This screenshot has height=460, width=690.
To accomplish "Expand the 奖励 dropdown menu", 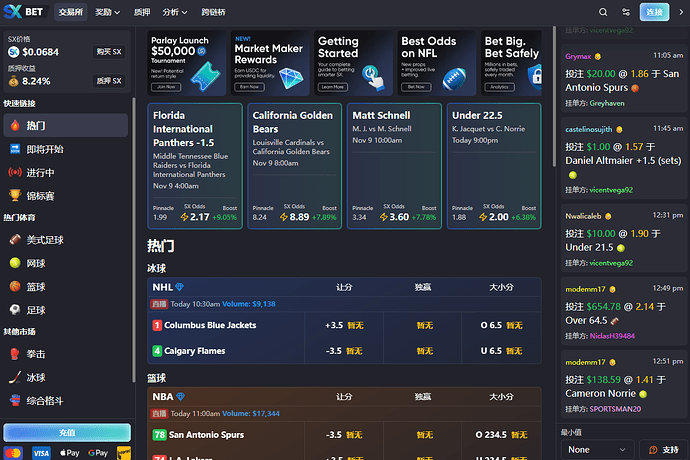I will click(107, 12).
